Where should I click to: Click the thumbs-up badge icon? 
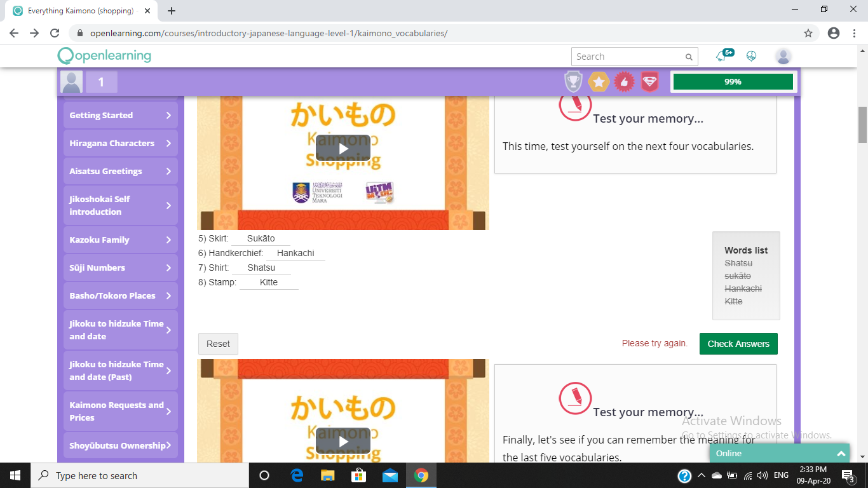(x=624, y=81)
